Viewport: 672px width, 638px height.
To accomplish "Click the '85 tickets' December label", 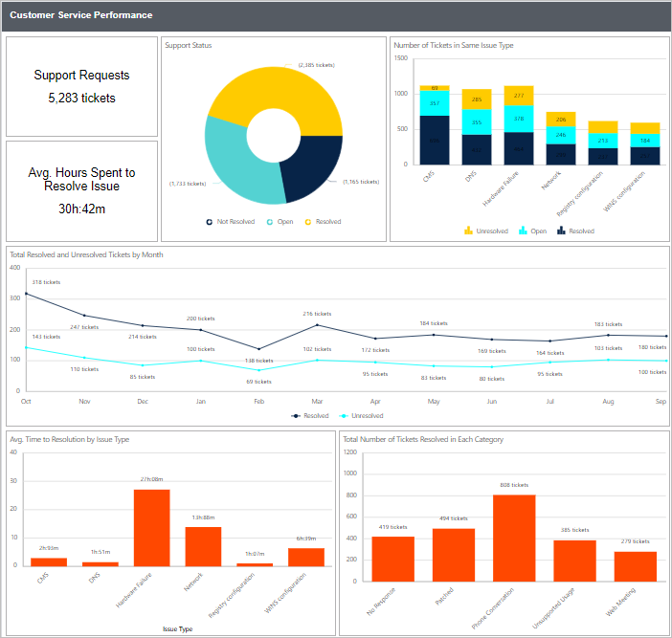I will coord(143,377).
